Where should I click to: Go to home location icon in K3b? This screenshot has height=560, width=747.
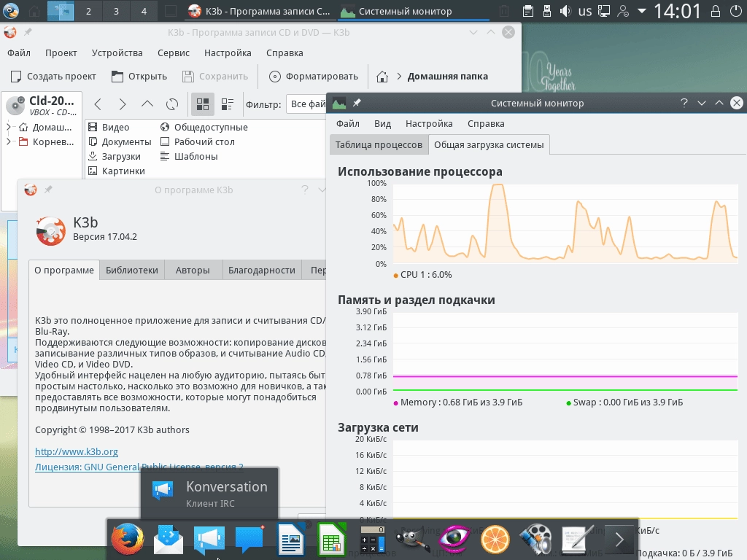click(x=382, y=76)
